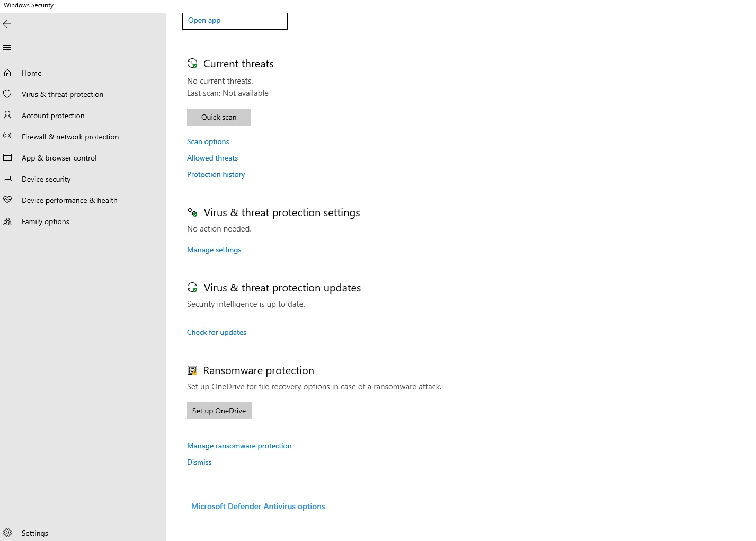The image size is (756, 541).
Task: Expand Microsoft Defender Antivirus options
Action: [258, 507]
